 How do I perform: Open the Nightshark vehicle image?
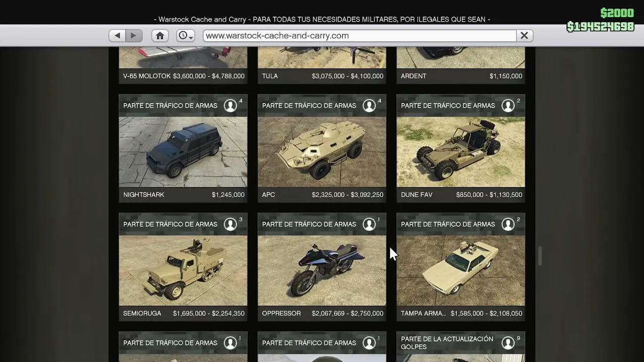coord(183,152)
